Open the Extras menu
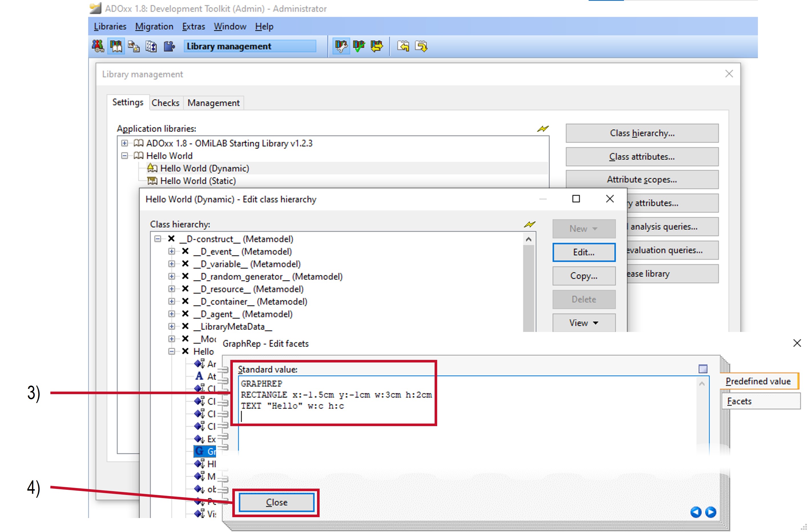 pyautogui.click(x=193, y=27)
